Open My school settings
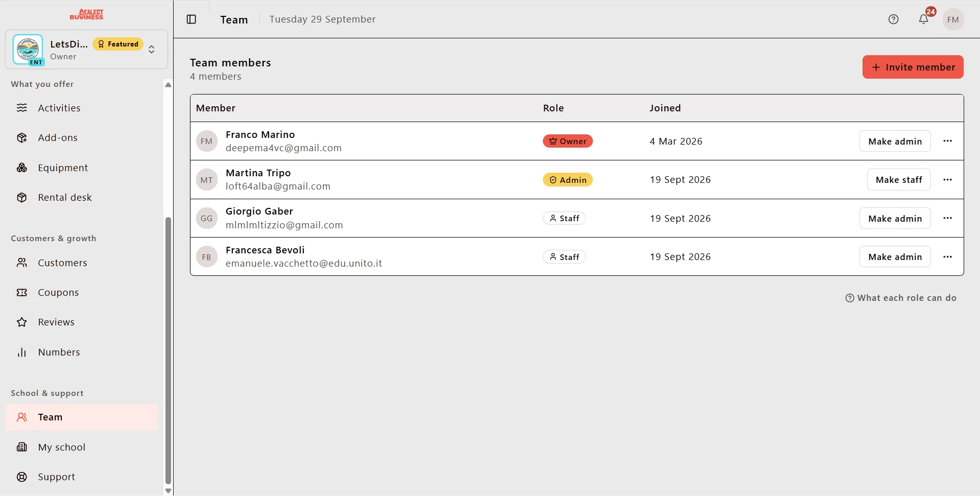 [82, 447]
